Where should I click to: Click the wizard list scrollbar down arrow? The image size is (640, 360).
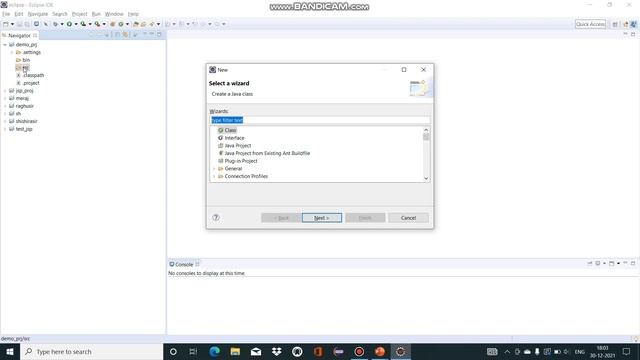pyautogui.click(x=426, y=178)
